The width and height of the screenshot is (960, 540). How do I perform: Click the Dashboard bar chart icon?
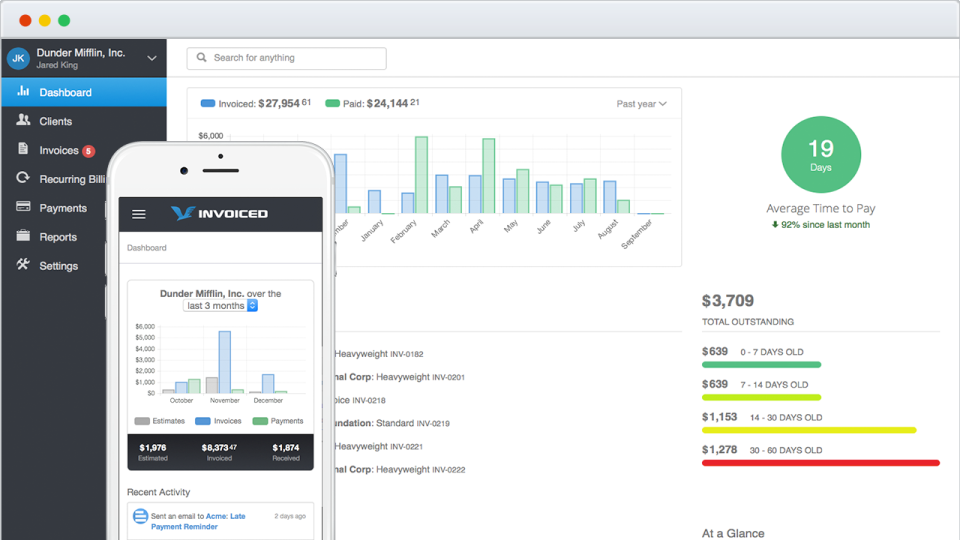[23, 91]
